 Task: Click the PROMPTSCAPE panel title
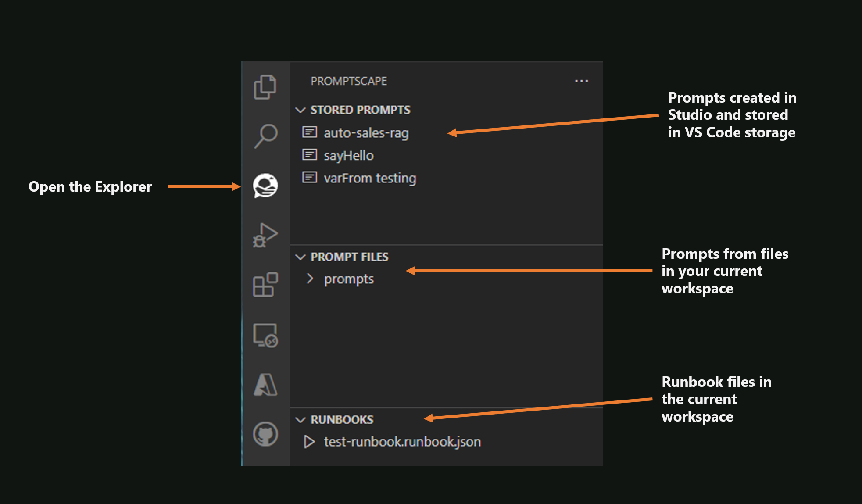[x=349, y=81]
